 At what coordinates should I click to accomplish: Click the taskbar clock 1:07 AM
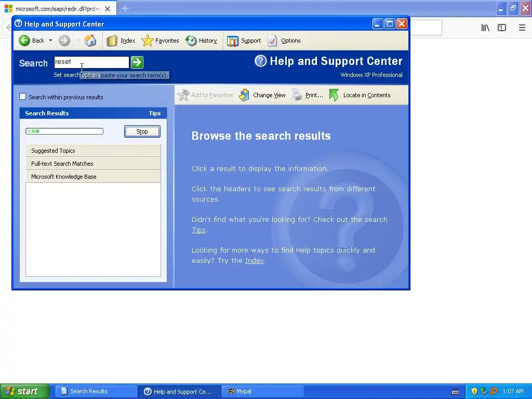click(x=513, y=392)
